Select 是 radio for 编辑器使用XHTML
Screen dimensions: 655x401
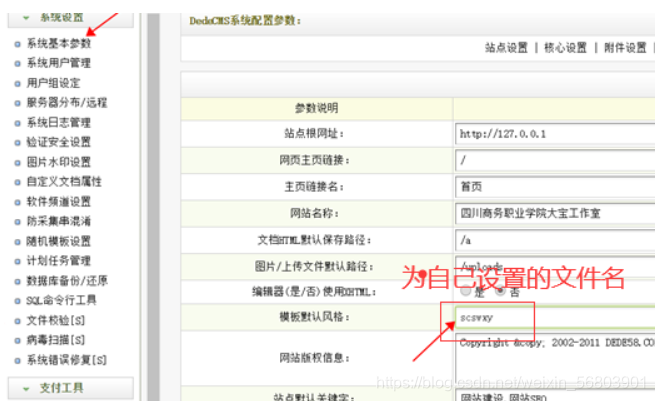[x=465, y=291]
